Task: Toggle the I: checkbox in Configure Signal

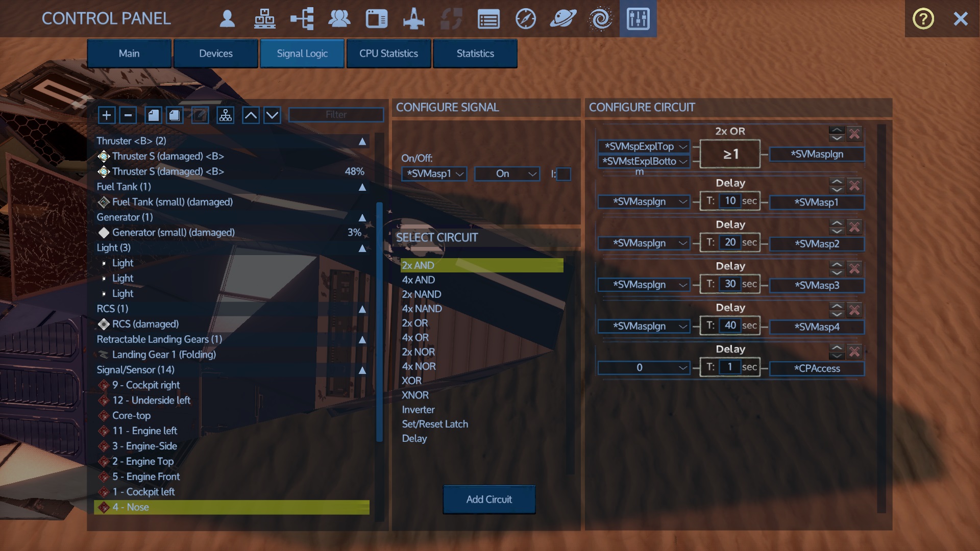Action: pyautogui.click(x=563, y=174)
